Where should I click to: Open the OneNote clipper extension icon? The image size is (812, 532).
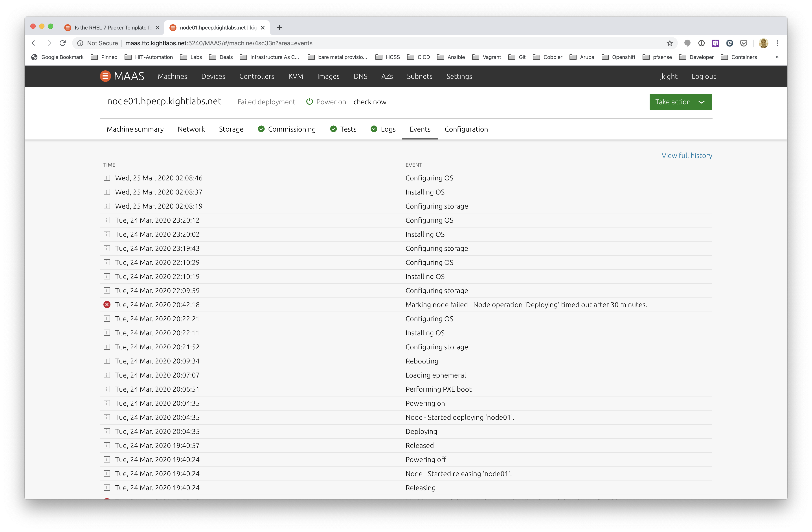point(715,43)
